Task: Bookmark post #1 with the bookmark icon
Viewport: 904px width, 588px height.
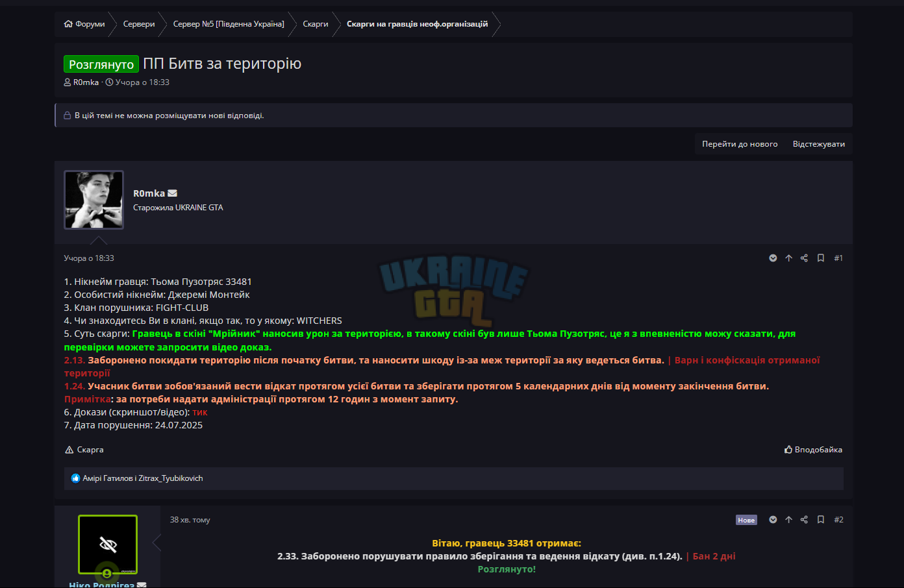Action: 821,258
